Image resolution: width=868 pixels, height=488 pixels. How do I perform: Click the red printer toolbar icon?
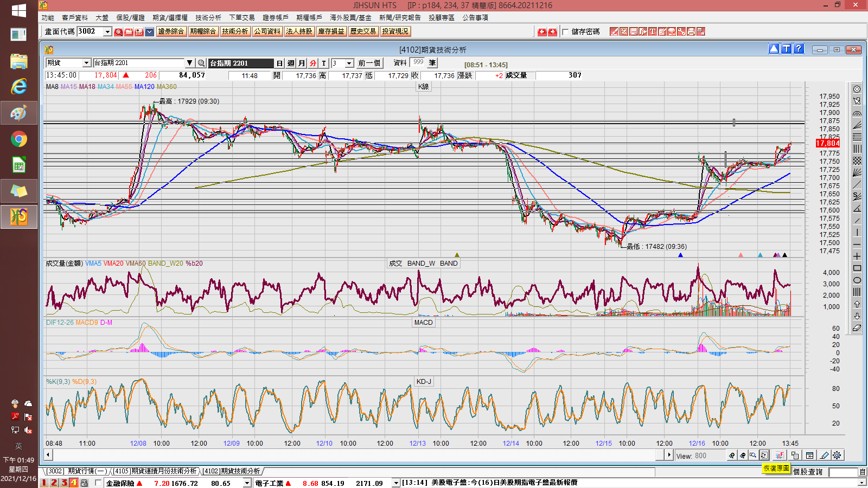[691, 31]
